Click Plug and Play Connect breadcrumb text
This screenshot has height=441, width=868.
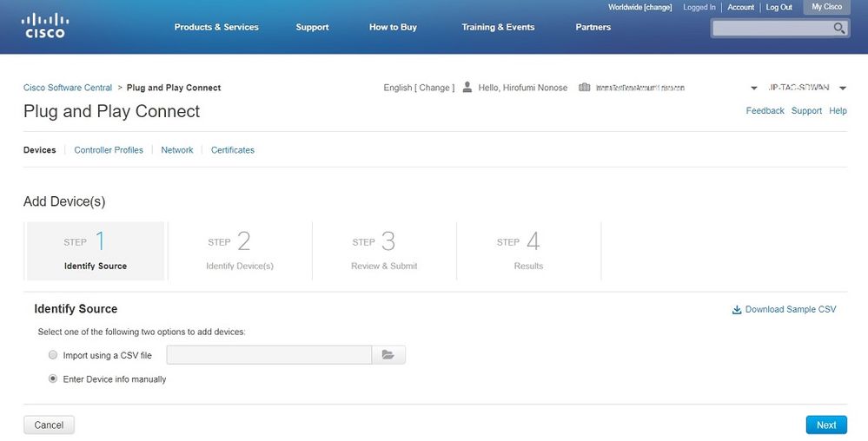174,88
